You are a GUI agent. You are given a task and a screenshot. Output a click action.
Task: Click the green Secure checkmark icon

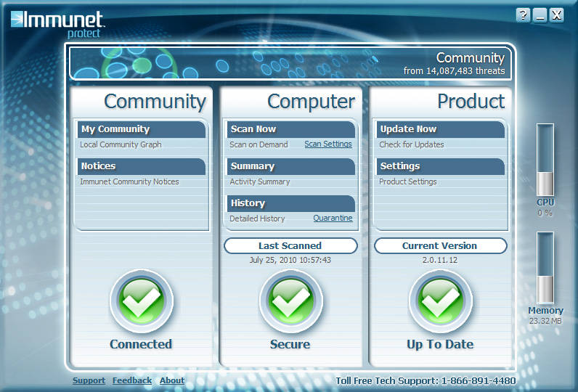pyautogui.click(x=291, y=301)
